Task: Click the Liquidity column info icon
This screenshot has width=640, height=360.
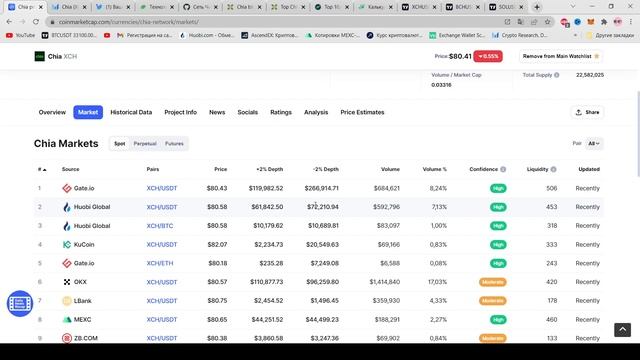Action: click(x=553, y=169)
